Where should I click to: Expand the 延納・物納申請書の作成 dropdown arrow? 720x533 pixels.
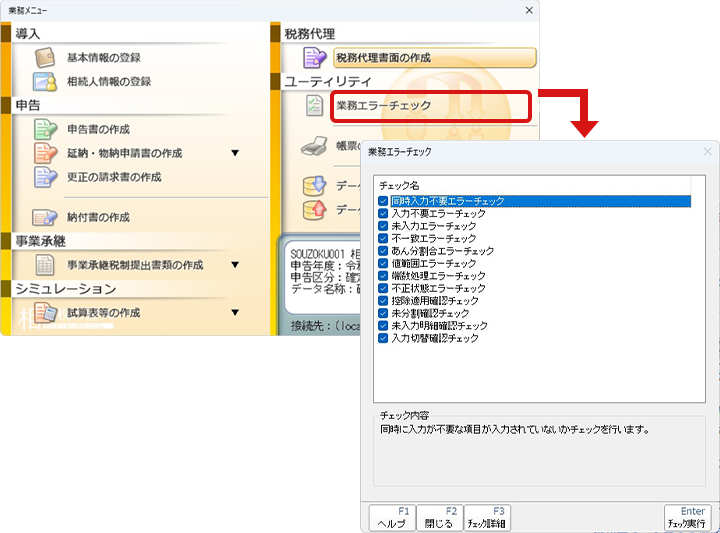point(235,153)
